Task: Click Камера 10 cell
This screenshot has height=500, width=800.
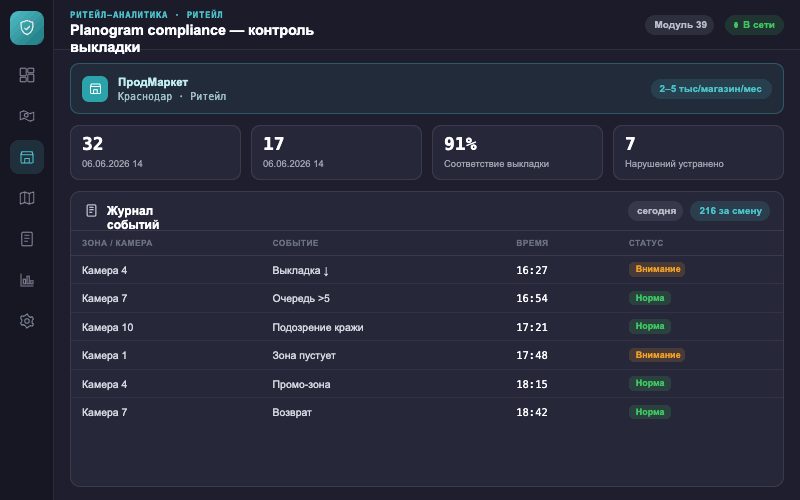Action: [107, 327]
